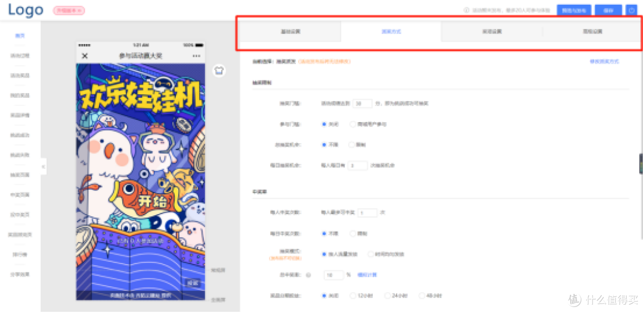This screenshot has width=644, height=313.
Task: Open 挑战失败 page in the left sidebar
Action: (20, 155)
